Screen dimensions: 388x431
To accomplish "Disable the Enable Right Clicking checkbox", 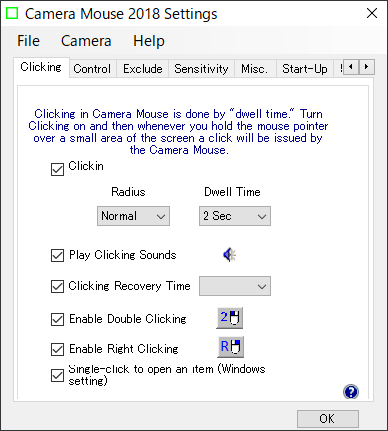I will click(x=57, y=349).
